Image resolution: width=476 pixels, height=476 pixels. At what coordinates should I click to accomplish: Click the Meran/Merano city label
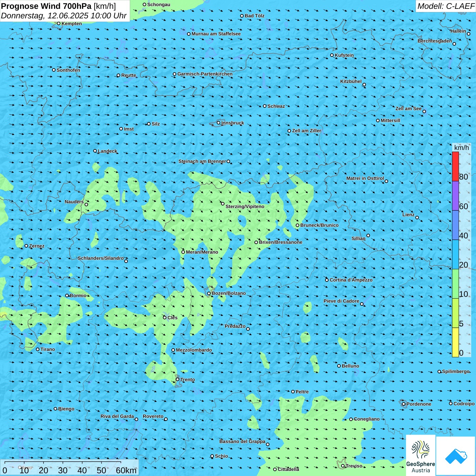(x=202, y=252)
